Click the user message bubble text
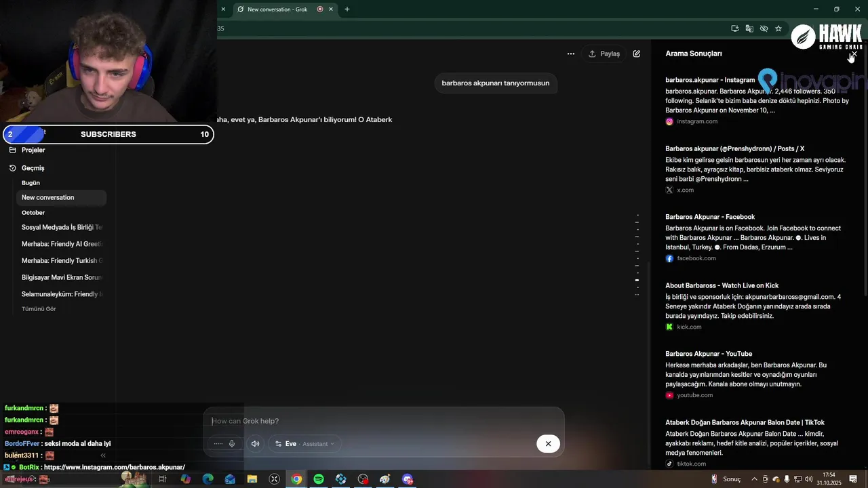868x488 pixels. pyautogui.click(x=496, y=83)
